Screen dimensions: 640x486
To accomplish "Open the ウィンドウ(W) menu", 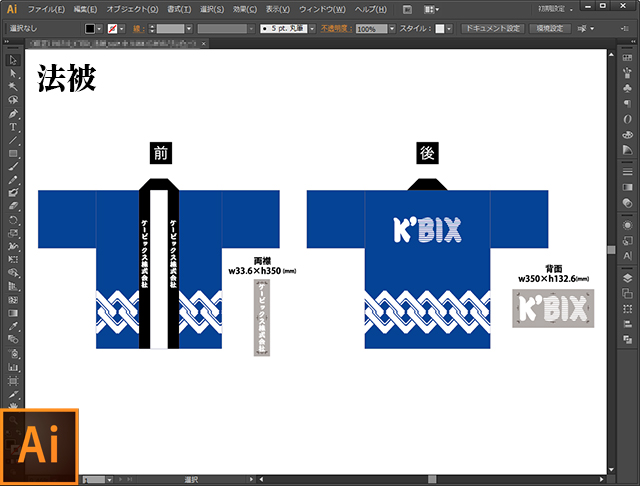I will click(x=322, y=9).
